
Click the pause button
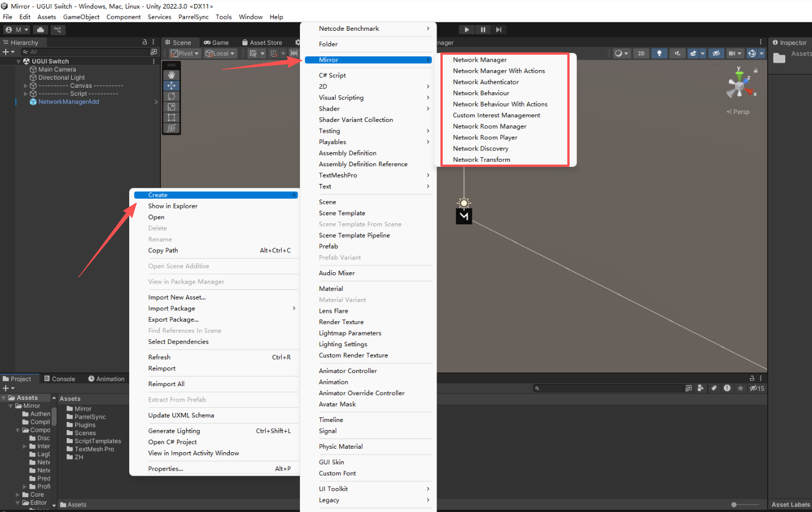coord(483,30)
